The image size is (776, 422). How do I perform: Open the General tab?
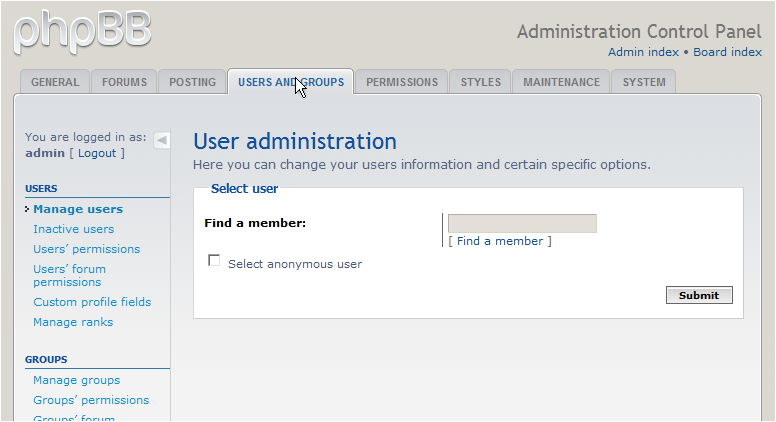pos(55,82)
